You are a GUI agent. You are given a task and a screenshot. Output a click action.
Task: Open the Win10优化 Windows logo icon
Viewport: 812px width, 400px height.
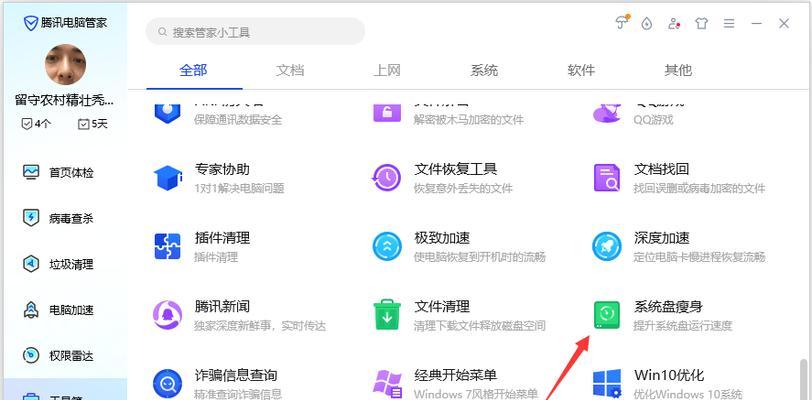coord(606,384)
